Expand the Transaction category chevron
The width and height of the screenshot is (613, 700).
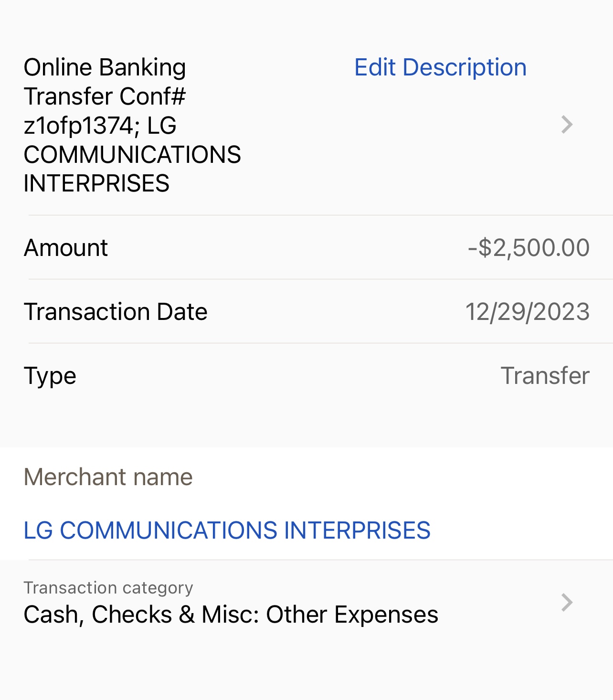(567, 603)
